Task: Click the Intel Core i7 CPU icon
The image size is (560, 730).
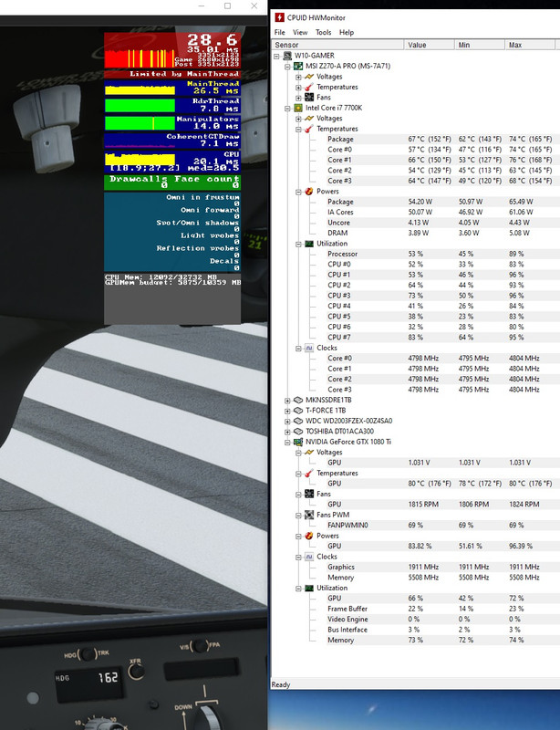Action: (298, 108)
